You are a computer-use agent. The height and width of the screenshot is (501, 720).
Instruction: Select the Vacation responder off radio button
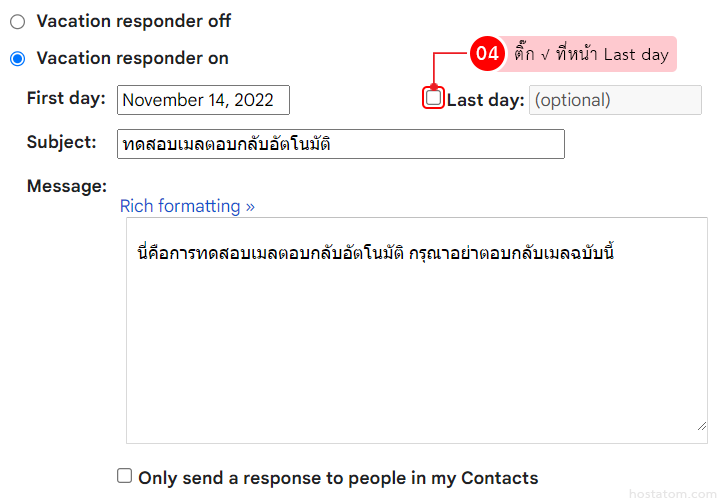(18, 21)
